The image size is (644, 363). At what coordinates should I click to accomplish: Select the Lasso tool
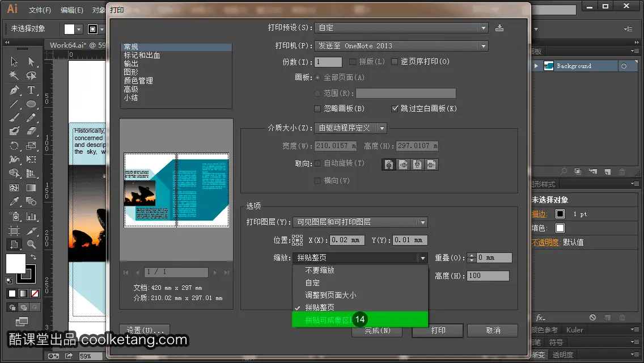[x=31, y=75]
